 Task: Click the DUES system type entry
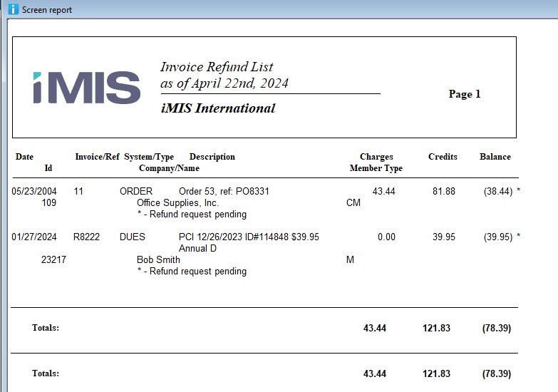(x=133, y=237)
